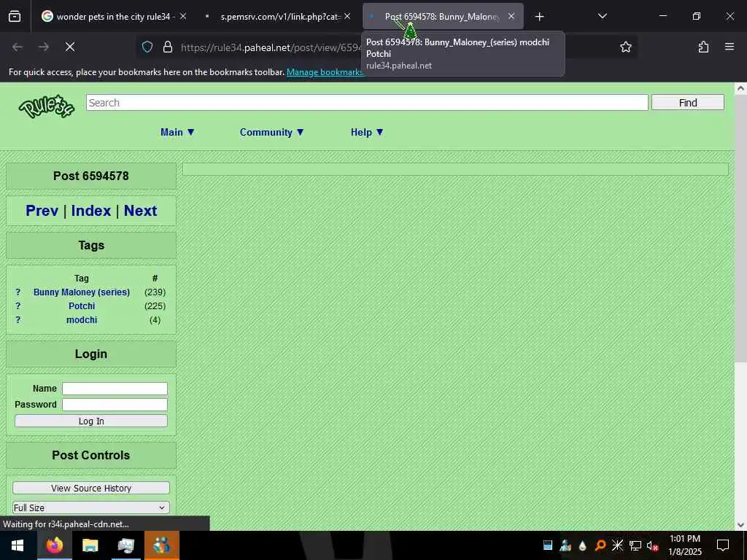
Task: Click the browser address bar URL
Action: pos(271,47)
